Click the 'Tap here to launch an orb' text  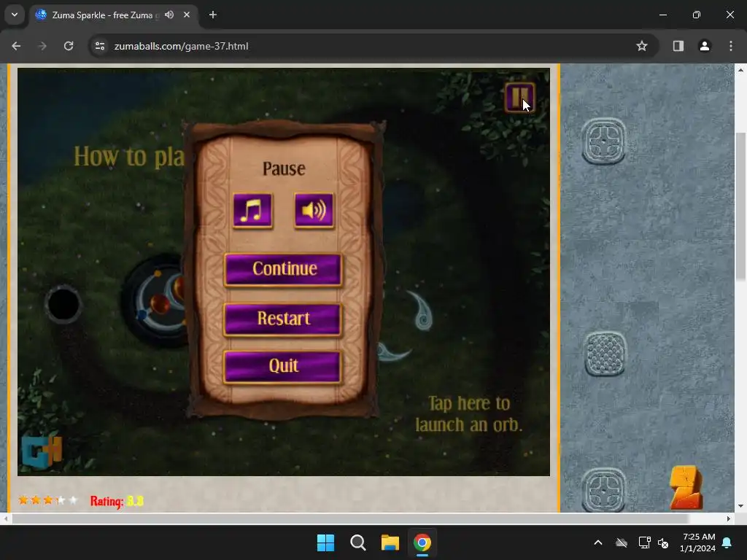point(469,414)
